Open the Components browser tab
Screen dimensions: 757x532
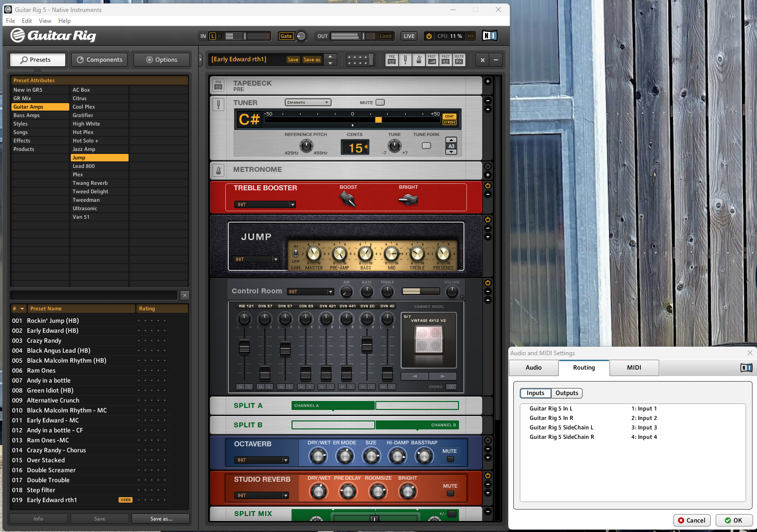pyautogui.click(x=100, y=60)
